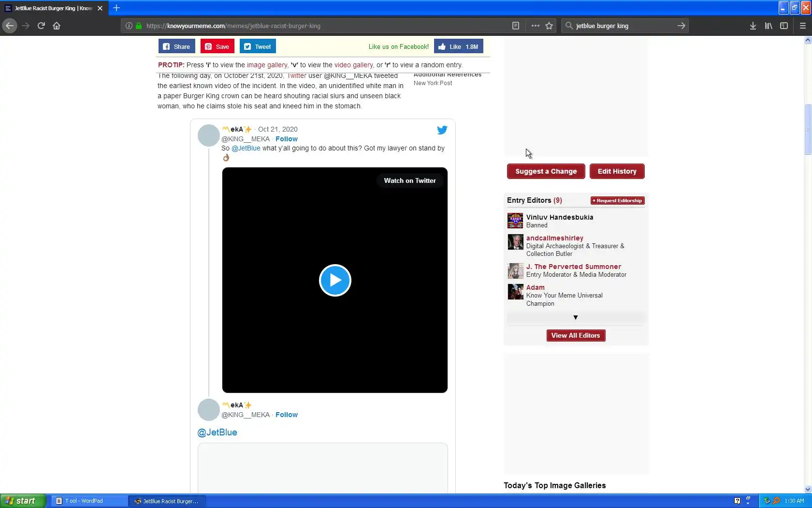Close the JetBlue Racist Burger King tab
The width and height of the screenshot is (812, 508).
pos(100,8)
